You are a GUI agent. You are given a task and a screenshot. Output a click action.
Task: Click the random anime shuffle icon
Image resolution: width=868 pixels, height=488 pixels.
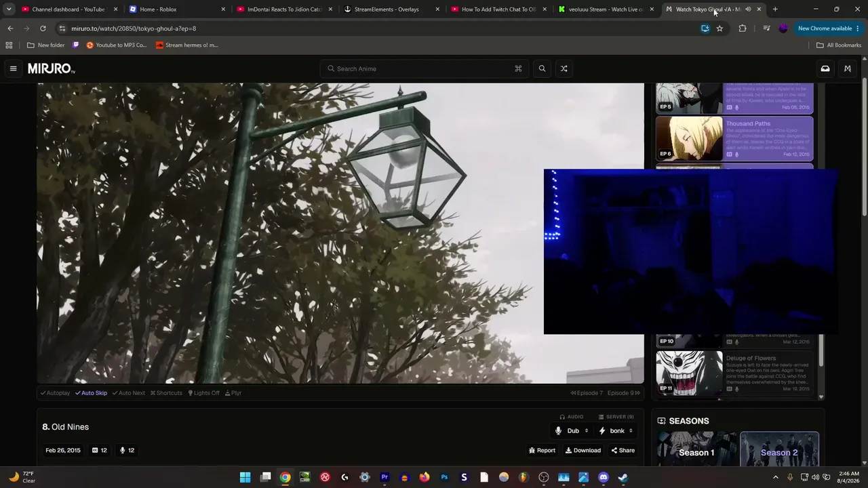point(564,68)
